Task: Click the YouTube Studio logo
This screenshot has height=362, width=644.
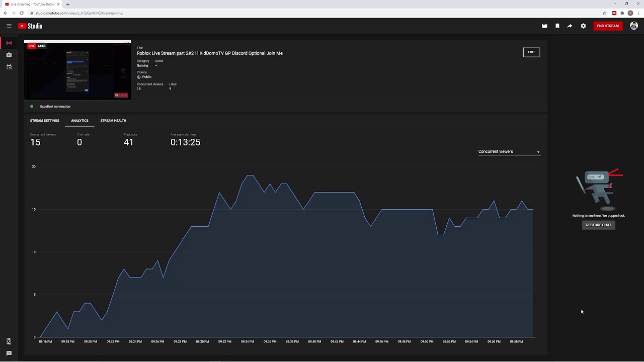Action: [x=30, y=26]
